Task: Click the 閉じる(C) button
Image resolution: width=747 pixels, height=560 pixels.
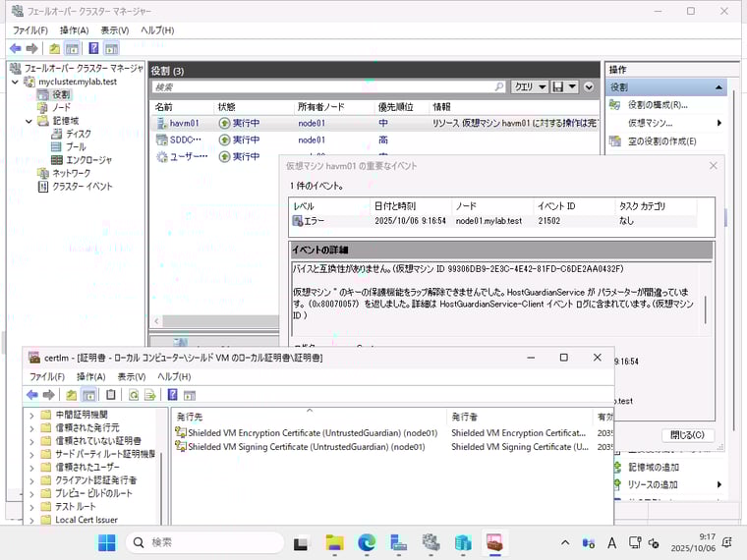Action: pyautogui.click(x=687, y=435)
